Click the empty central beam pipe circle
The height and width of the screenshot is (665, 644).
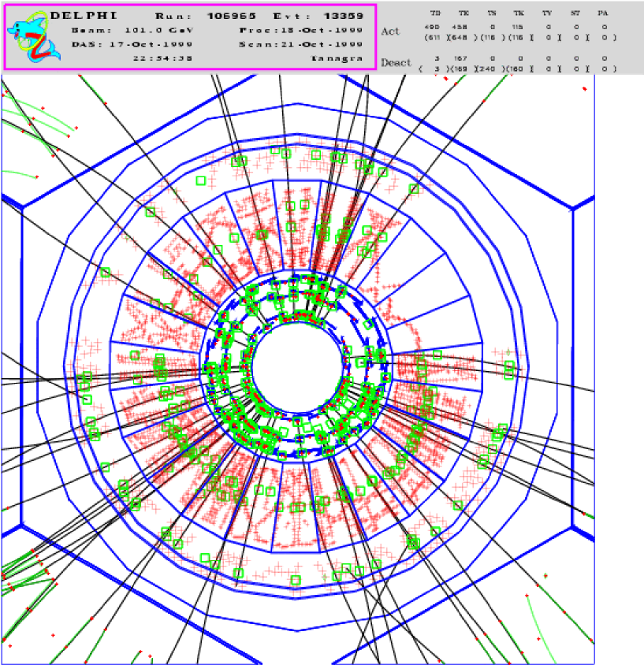point(297,369)
